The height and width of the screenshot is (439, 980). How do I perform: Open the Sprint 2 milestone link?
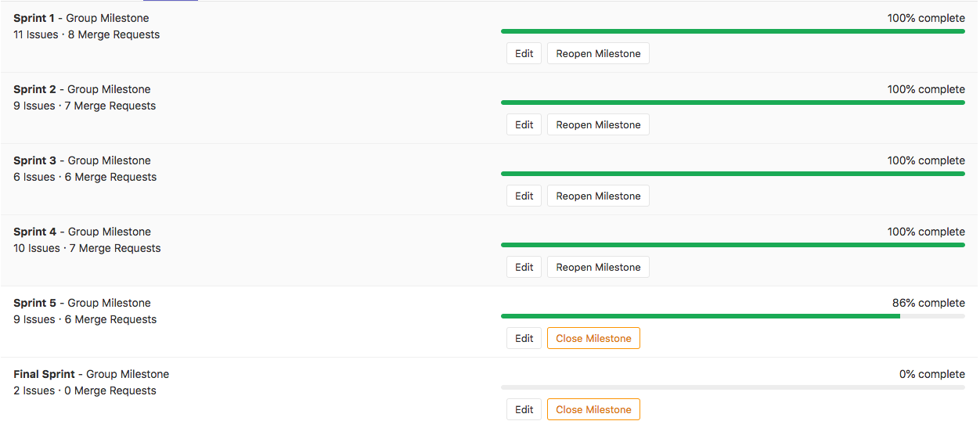click(34, 89)
